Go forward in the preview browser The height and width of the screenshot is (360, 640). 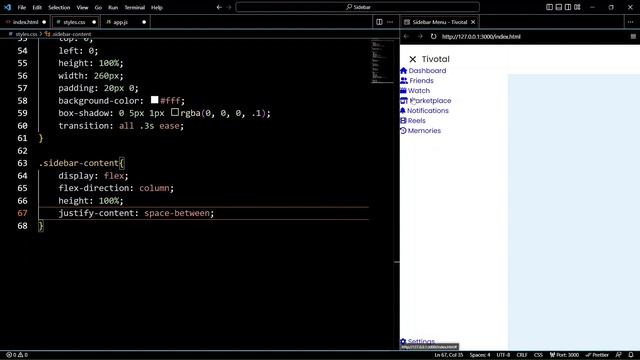click(420, 36)
